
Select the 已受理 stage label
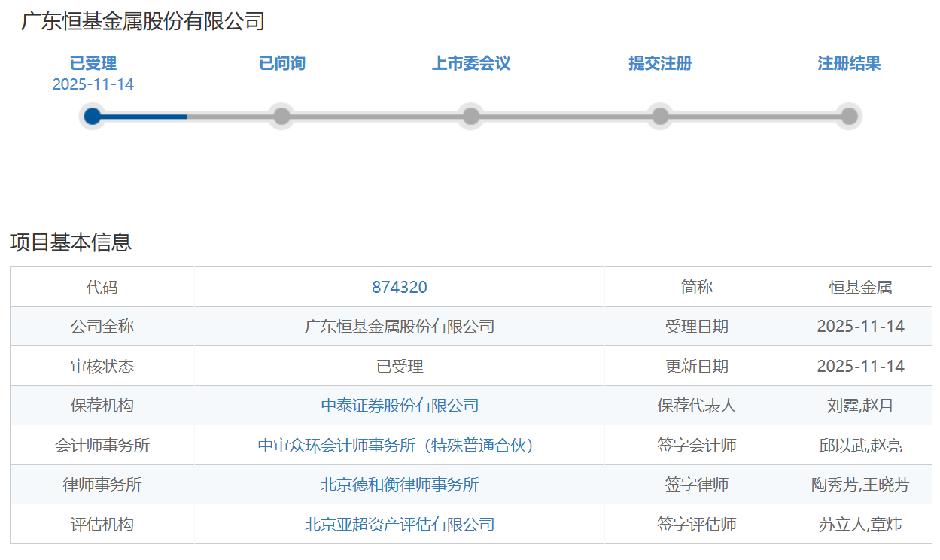pyautogui.click(x=93, y=63)
